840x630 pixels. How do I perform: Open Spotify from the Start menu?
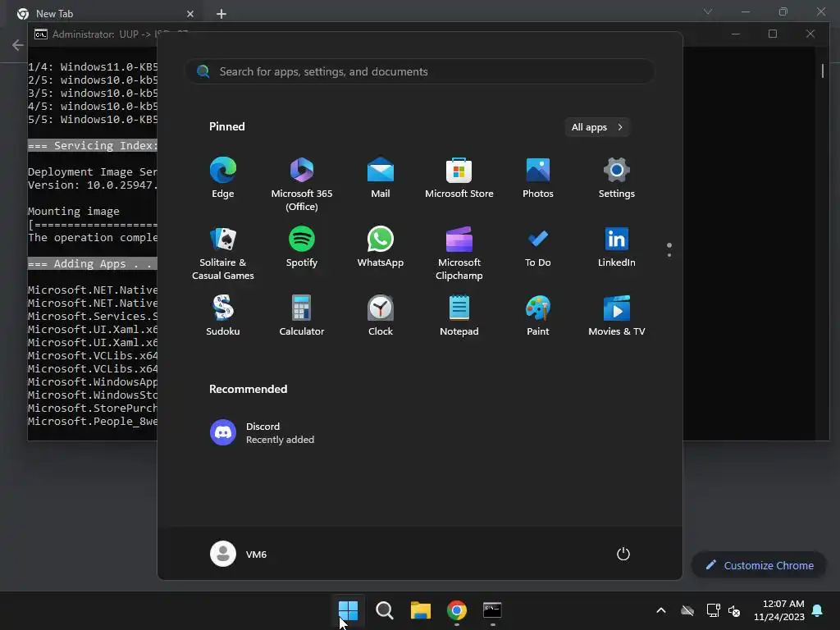(x=302, y=247)
